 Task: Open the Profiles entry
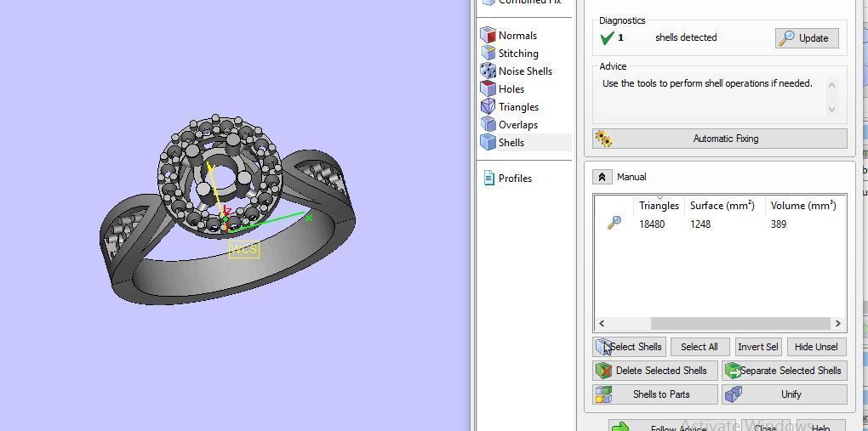click(x=515, y=179)
